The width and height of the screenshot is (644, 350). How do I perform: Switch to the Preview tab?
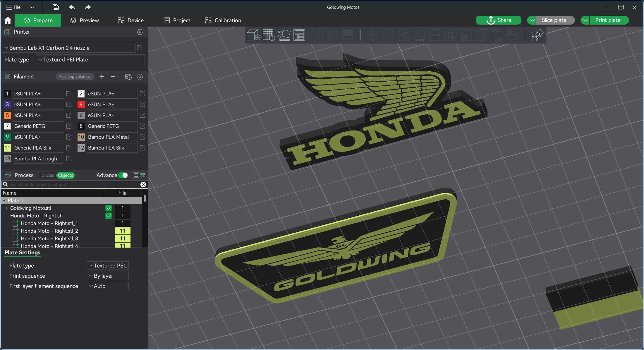point(85,20)
